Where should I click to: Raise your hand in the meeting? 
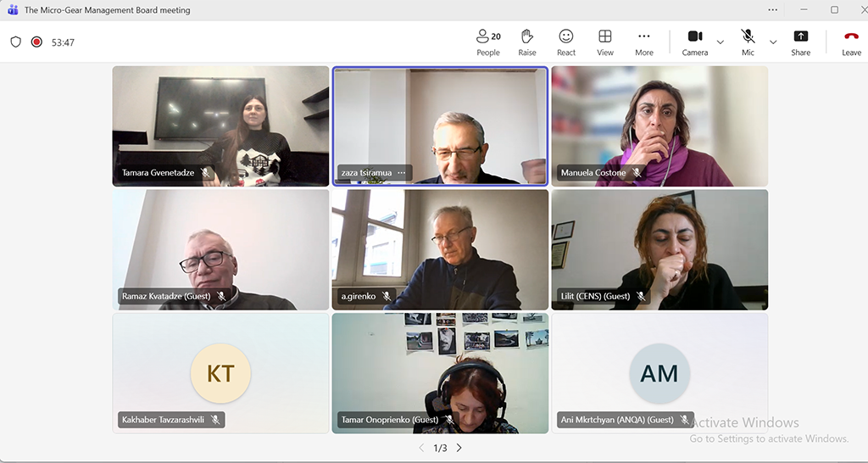527,42
